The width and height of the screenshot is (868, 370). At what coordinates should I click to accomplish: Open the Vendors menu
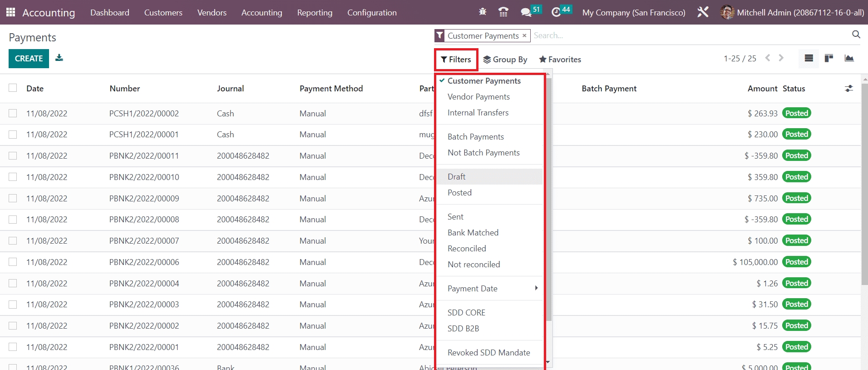click(x=212, y=13)
